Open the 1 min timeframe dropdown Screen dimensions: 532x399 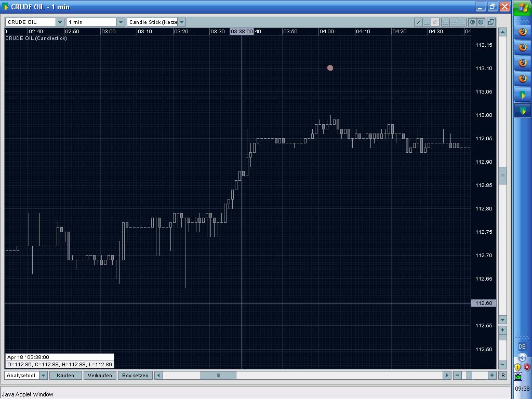pos(121,22)
